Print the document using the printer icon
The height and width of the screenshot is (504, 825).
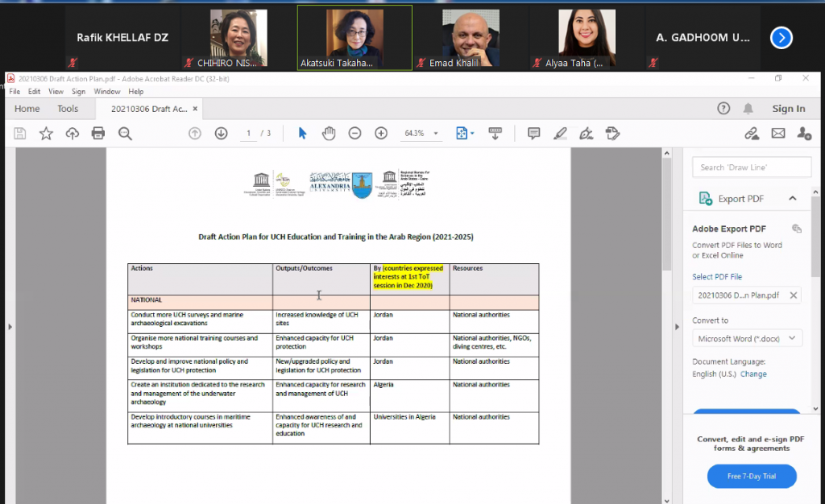point(98,134)
